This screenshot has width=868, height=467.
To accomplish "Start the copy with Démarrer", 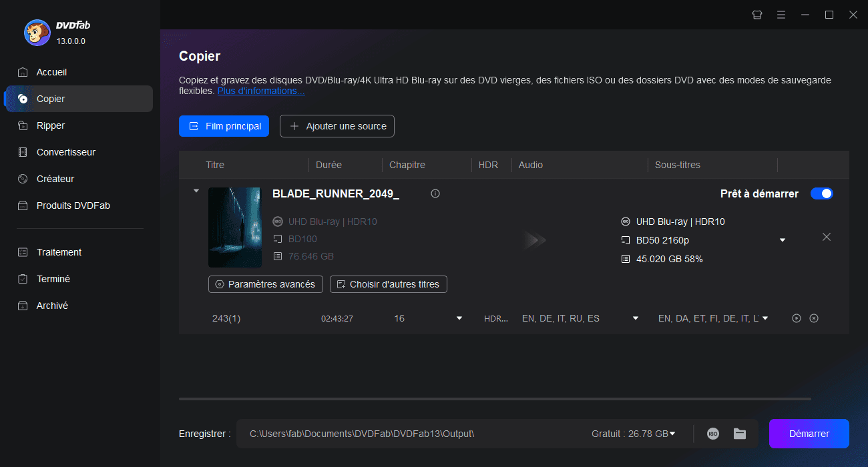I will click(809, 434).
